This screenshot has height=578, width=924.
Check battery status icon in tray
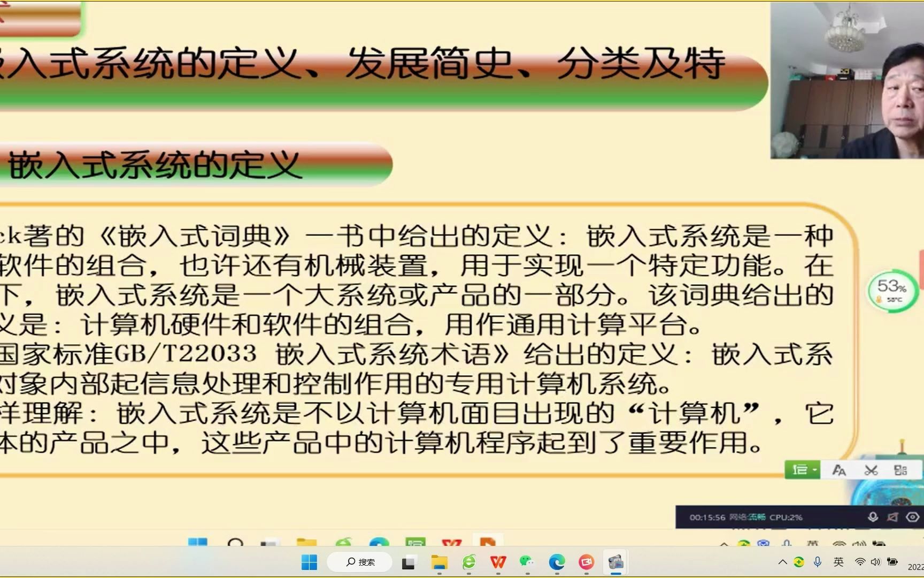tap(892, 562)
